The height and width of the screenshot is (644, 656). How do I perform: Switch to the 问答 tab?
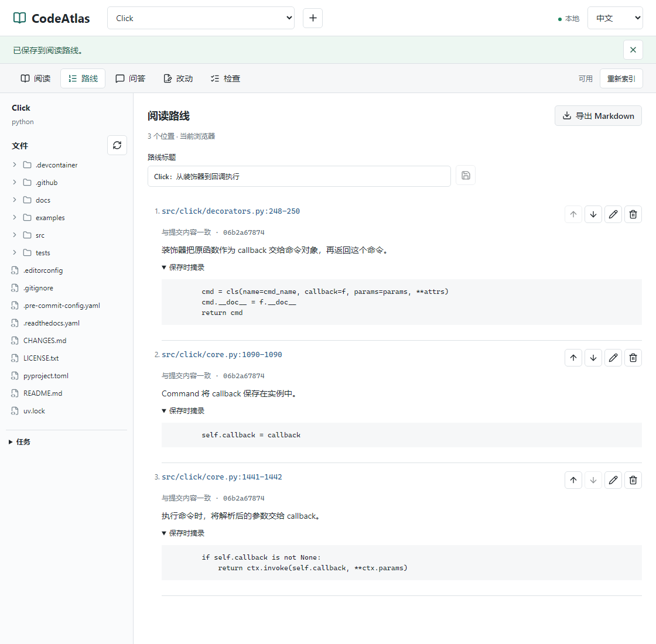click(x=130, y=78)
